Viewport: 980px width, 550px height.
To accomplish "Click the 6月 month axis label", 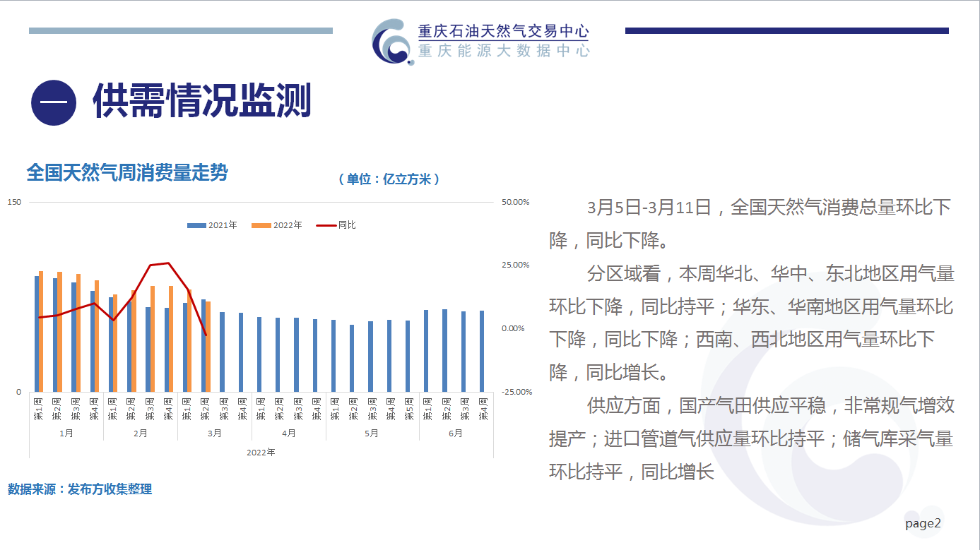I will point(456,434).
